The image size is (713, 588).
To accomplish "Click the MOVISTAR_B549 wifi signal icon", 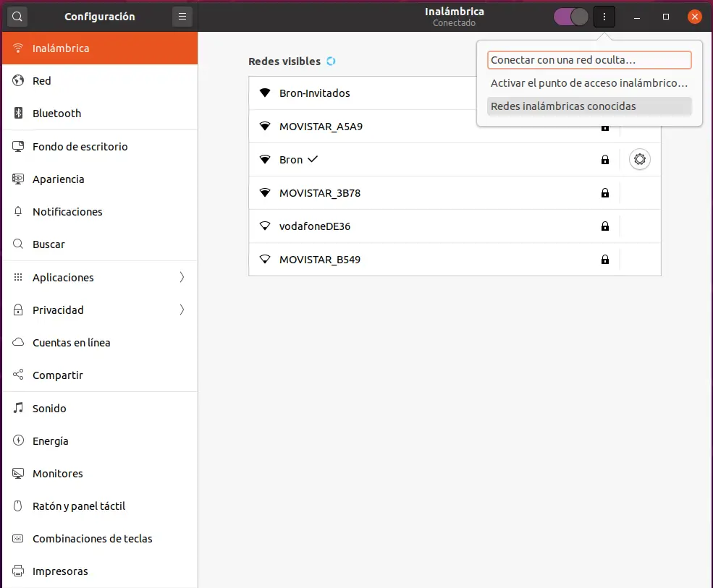I will [x=265, y=259].
